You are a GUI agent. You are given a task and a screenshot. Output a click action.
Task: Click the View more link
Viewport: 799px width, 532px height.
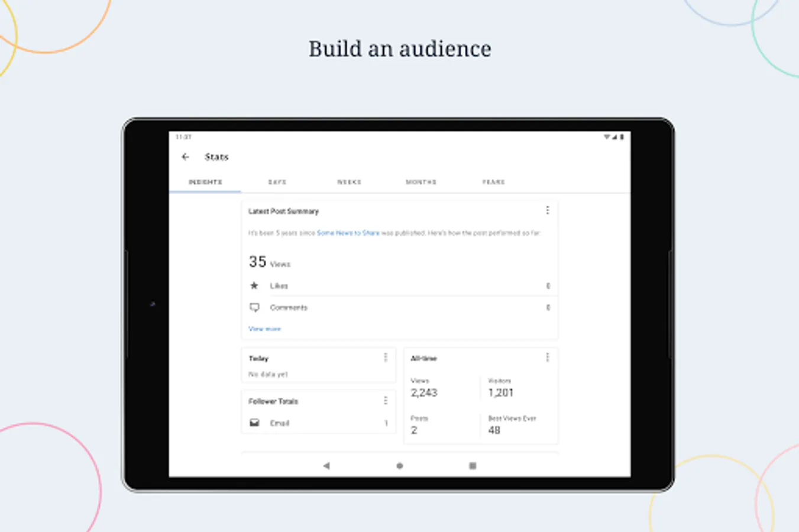(x=264, y=329)
